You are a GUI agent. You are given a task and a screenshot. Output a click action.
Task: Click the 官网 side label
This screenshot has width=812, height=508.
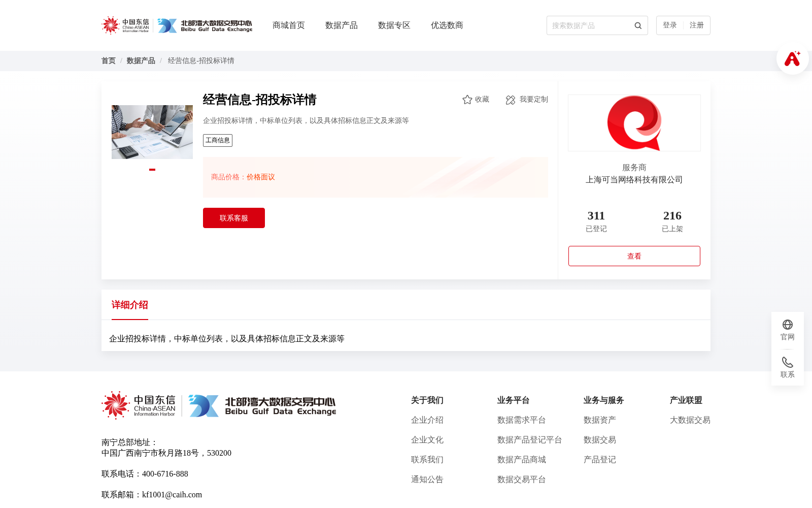pos(788,337)
